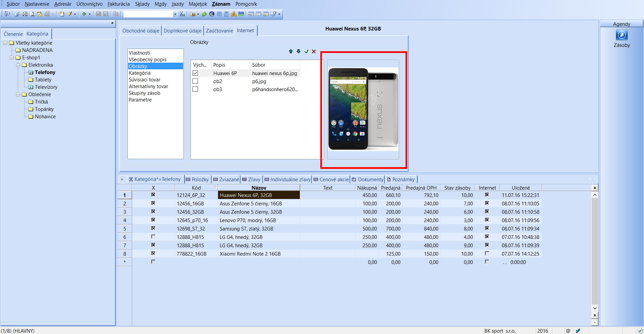The image size is (644, 334).
Task: Select the Tablety category in the tree
Action: 43,80
